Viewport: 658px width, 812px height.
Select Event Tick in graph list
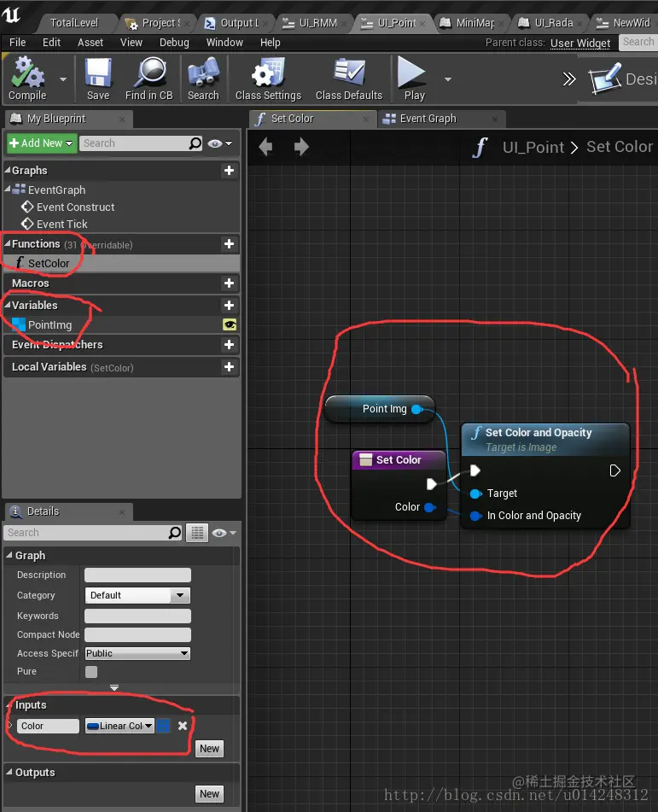tap(61, 225)
